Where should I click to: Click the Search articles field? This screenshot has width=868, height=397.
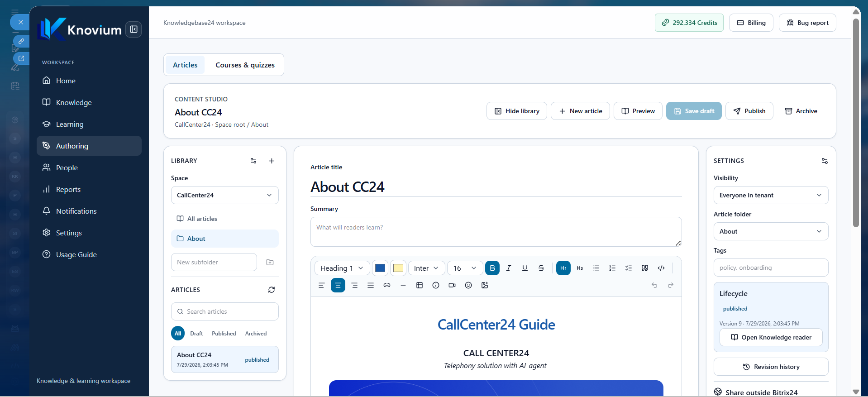[225, 311]
